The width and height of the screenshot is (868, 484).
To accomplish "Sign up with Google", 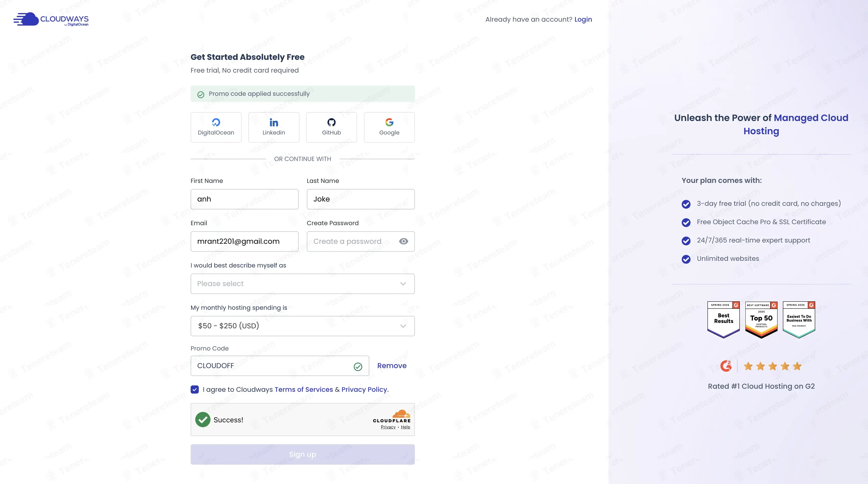I will point(389,127).
